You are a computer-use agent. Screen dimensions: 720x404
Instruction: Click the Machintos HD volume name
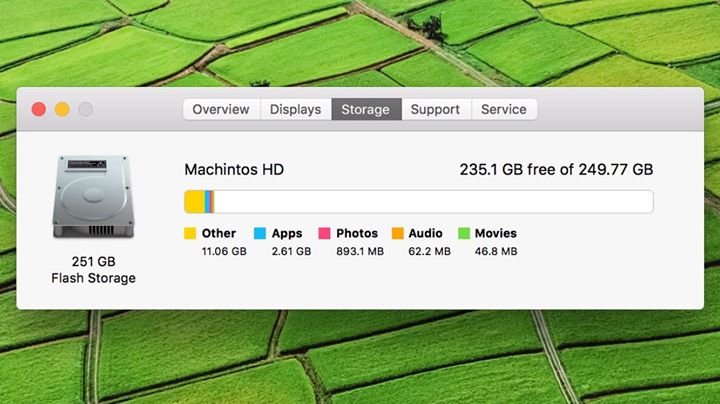coord(234,170)
